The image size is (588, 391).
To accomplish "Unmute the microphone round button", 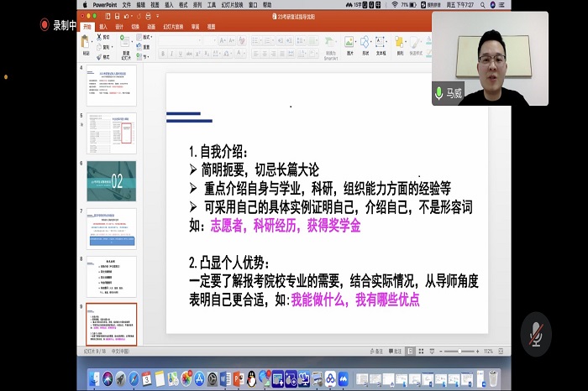I will click(x=535, y=334).
